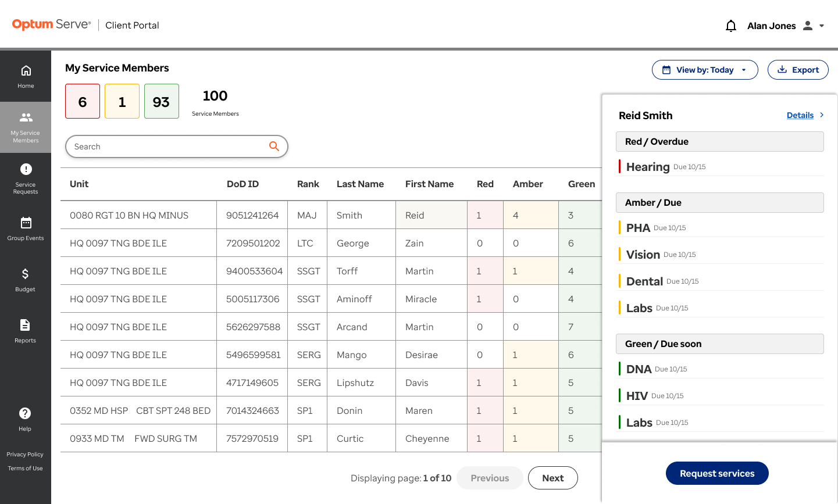The width and height of the screenshot is (838, 504).
Task: Select My Service Members sidebar tab
Action: pyautogui.click(x=26, y=127)
